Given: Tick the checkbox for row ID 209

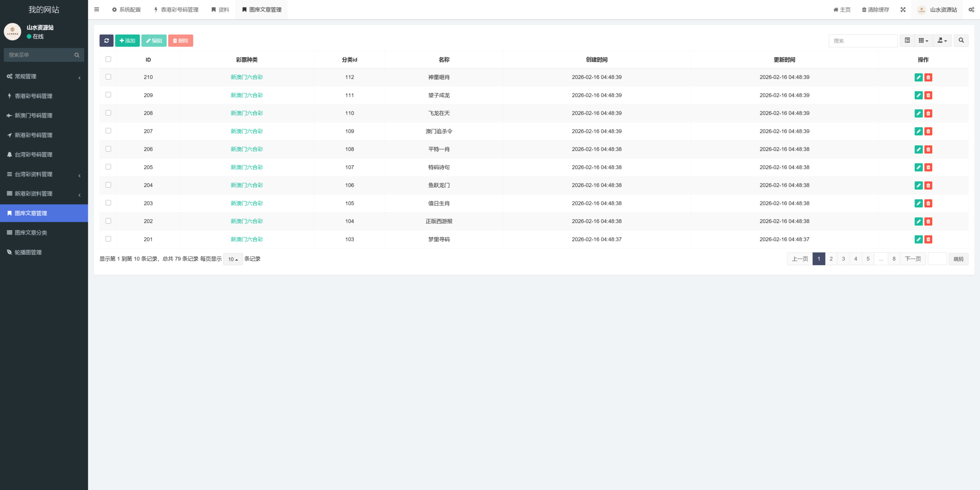Looking at the screenshot, I should 108,95.
